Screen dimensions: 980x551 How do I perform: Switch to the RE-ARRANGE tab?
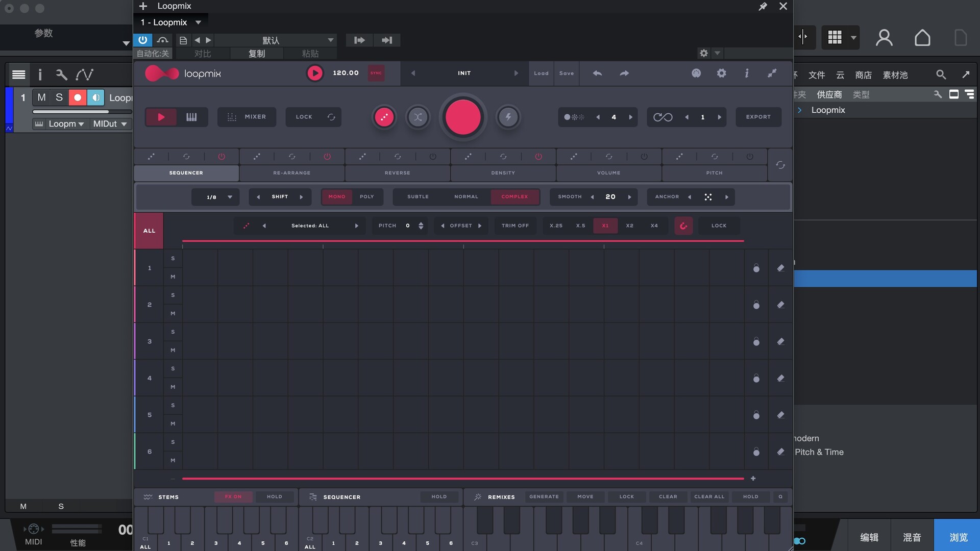[291, 173]
